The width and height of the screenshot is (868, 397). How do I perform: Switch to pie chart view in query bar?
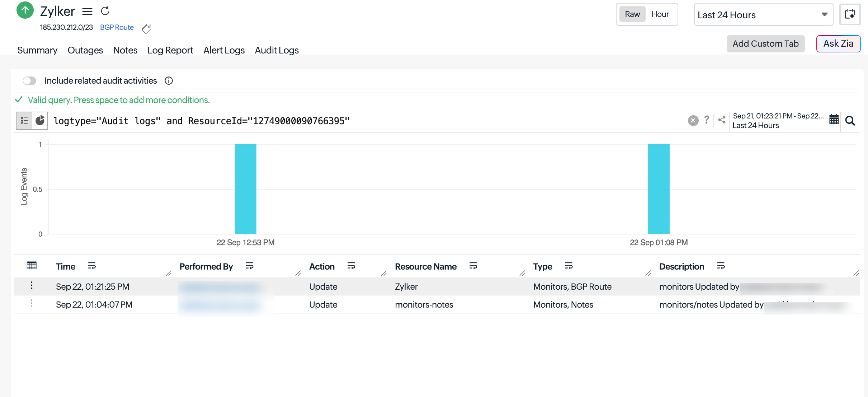(40, 120)
